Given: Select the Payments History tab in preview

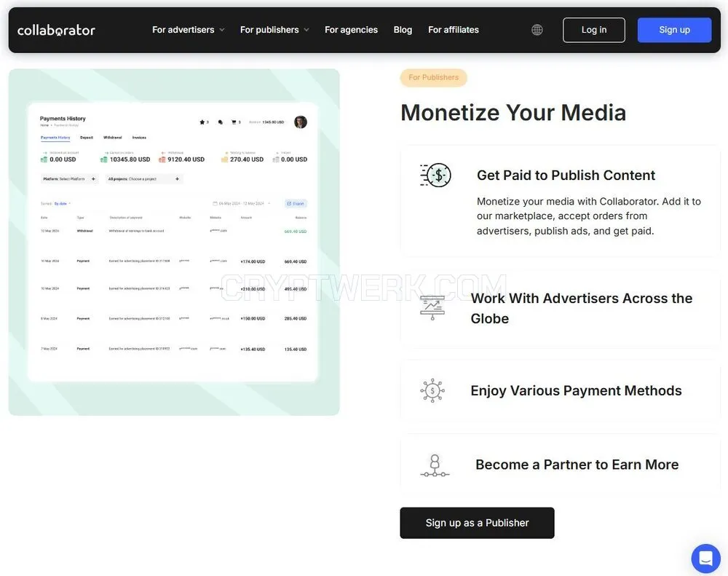Looking at the screenshot, I should [55, 138].
